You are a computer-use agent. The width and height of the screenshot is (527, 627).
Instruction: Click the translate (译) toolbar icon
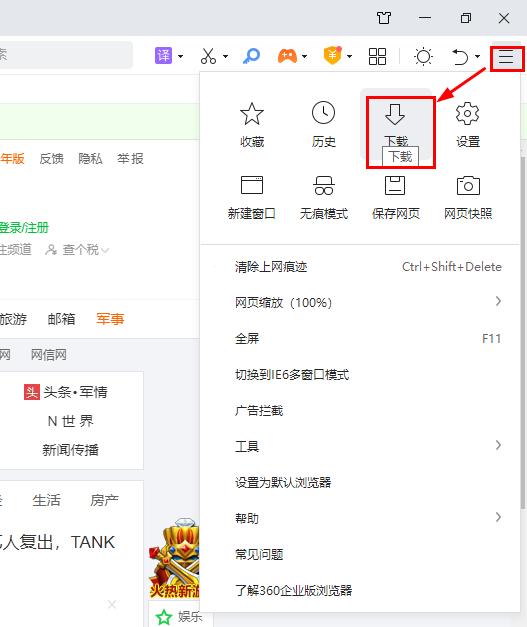[163, 56]
